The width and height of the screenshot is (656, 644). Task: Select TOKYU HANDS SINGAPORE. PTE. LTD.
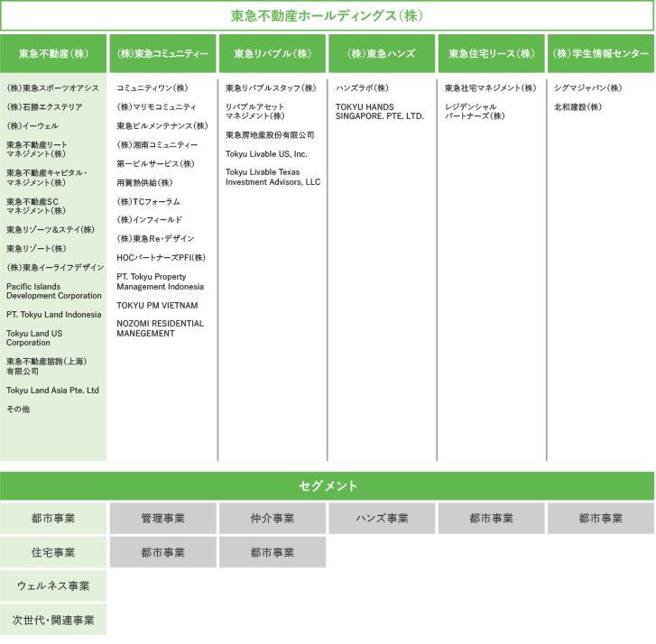click(x=380, y=111)
